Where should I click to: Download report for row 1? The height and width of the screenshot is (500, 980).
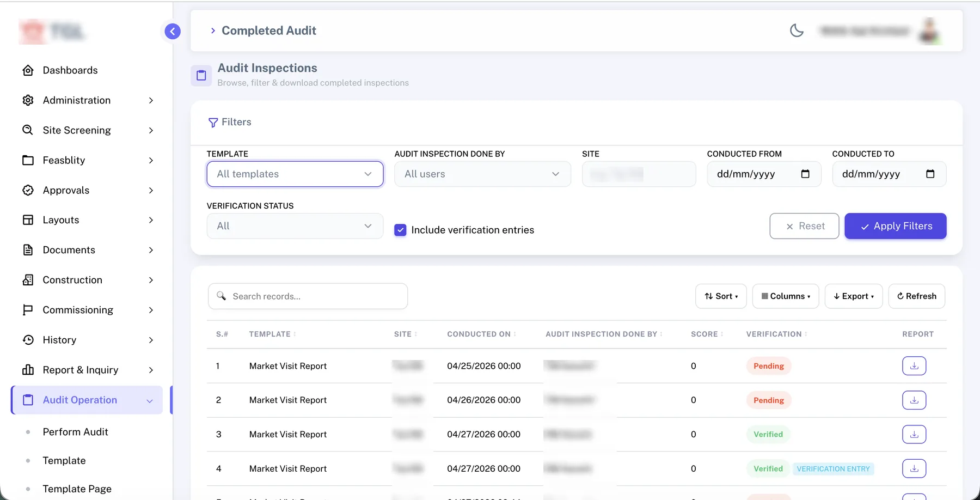tap(914, 366)
